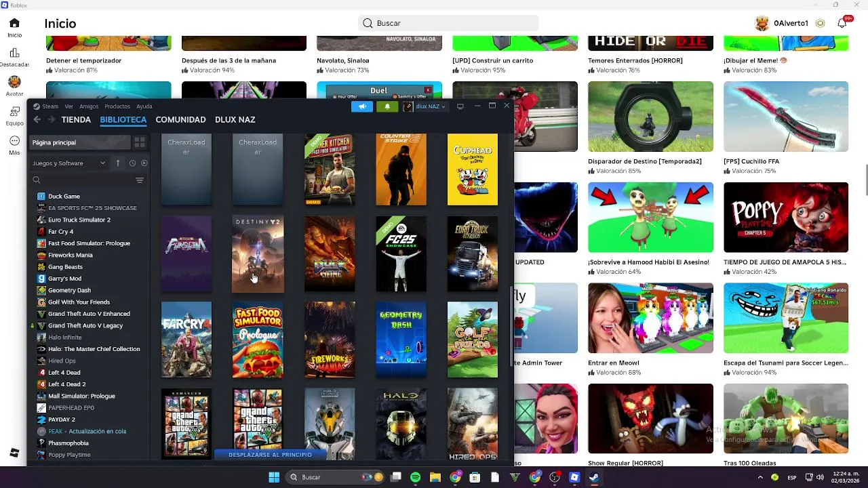Viewport: 868px width, 488px height.
Task: Open the Amigos menu in Steam
Action: (89, 106)
